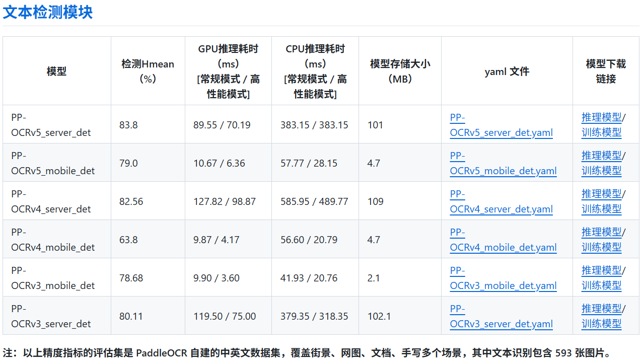Image resolution: width=643 pixels, height=364 pixels.
Task: Download 训练模型 for PP-OCRv4_mobile_det
Action: click(x=601, y=247)
